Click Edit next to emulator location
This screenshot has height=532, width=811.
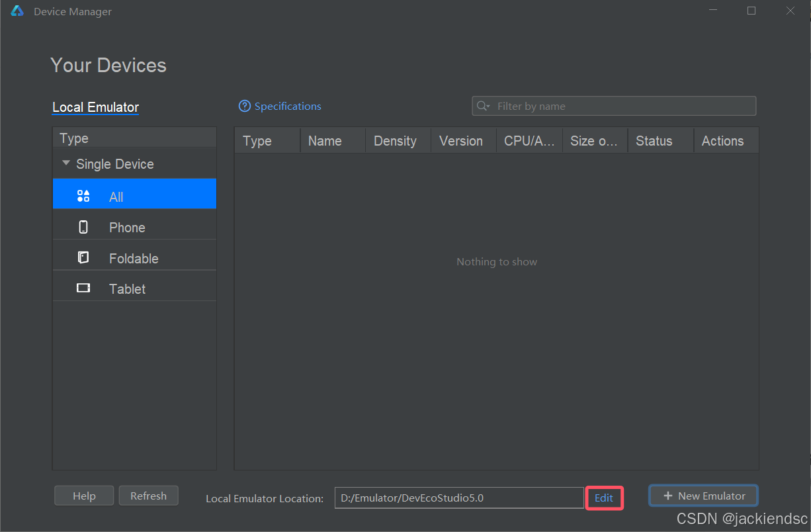click(x=604, y=498)
